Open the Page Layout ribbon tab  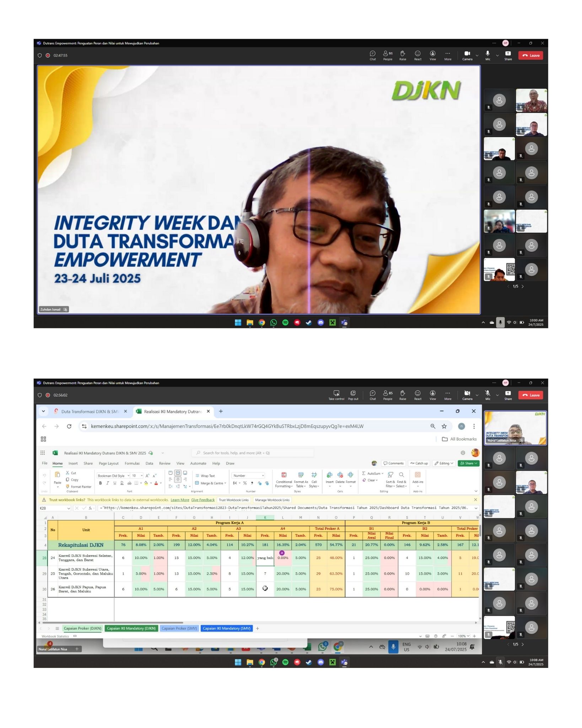108,464
